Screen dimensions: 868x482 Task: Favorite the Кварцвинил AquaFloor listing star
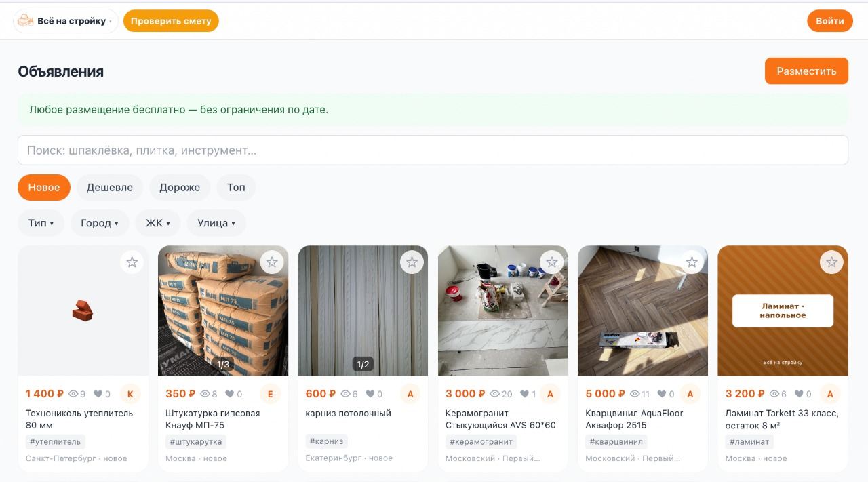(x=692, y=262)
